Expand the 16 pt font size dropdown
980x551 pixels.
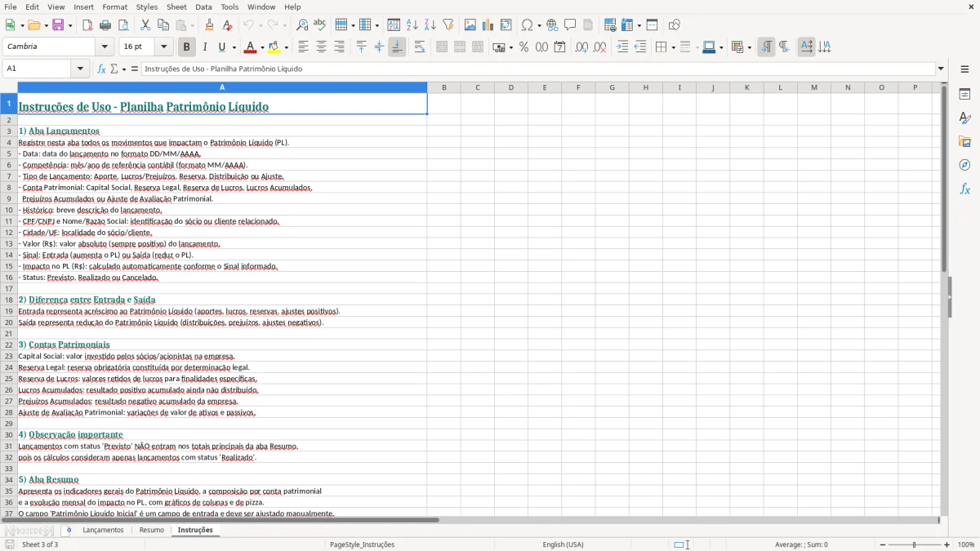pyautogui.click(x=164, y=47)
